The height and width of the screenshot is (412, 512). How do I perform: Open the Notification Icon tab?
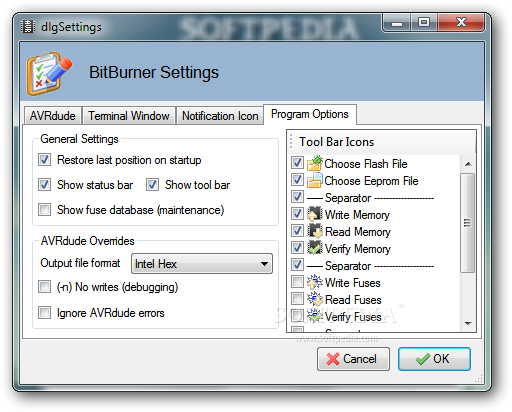(220, 116)
